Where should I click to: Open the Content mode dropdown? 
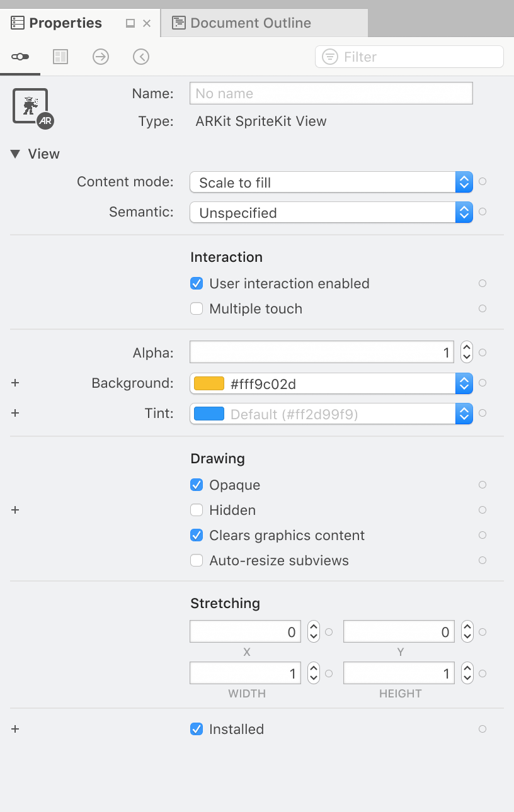click(464, 181)
